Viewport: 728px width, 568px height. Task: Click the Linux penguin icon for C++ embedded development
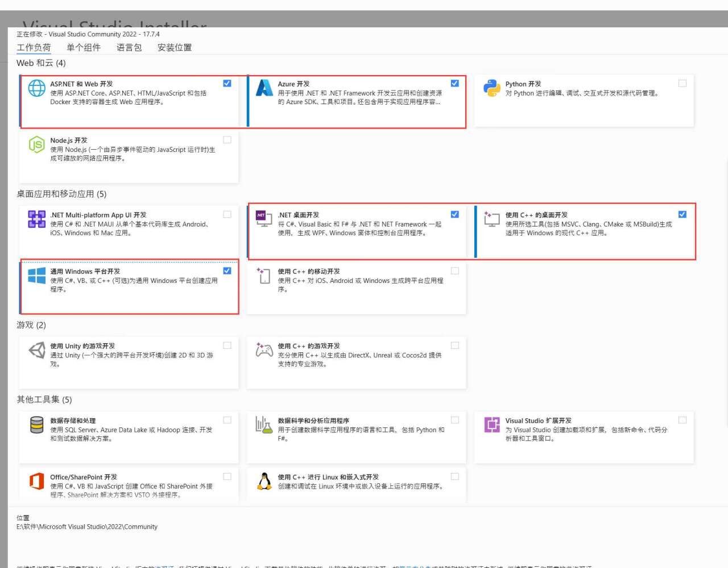click(264, 481)
